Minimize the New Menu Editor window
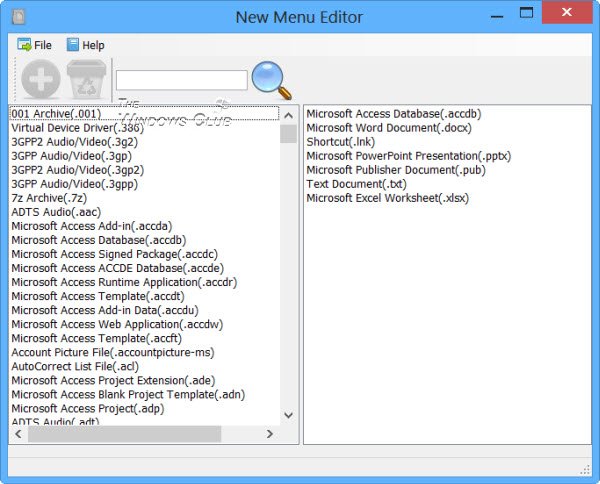Screen dimensions: 600x484 pos(497,16)
